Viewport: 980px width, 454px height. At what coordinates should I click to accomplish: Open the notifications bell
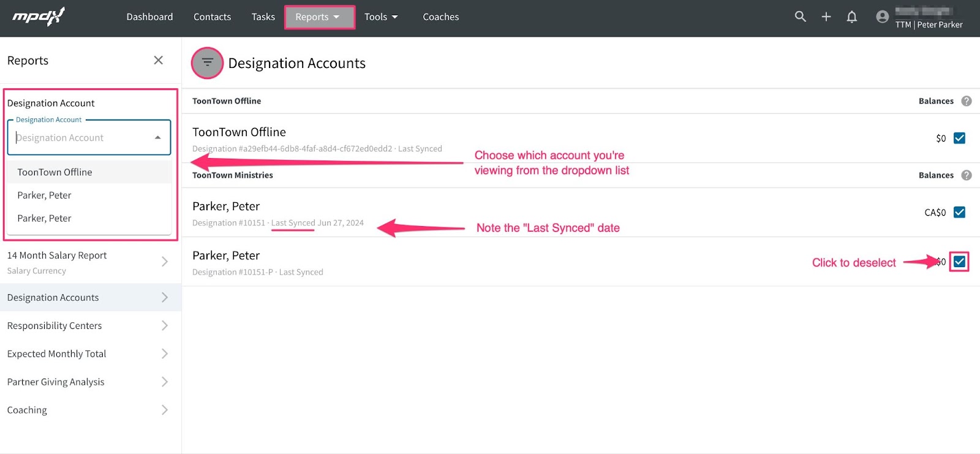pyautogui.click(x=851, y=17)
